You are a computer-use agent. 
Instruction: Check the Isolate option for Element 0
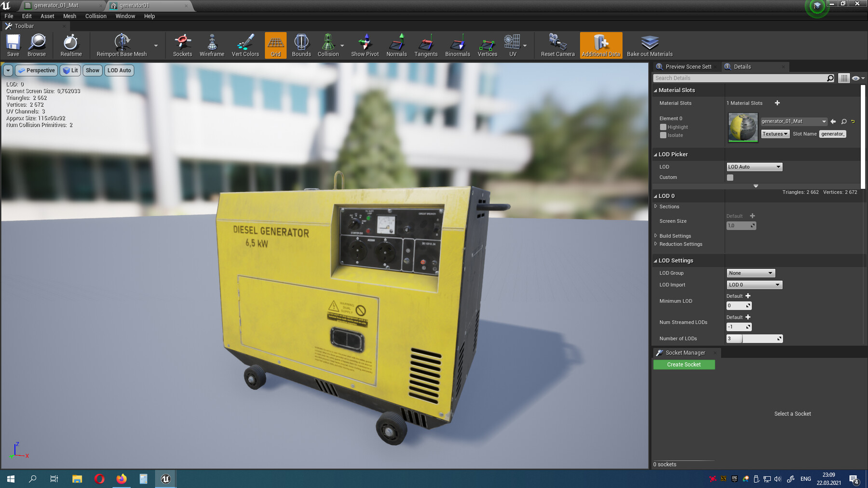664,135
